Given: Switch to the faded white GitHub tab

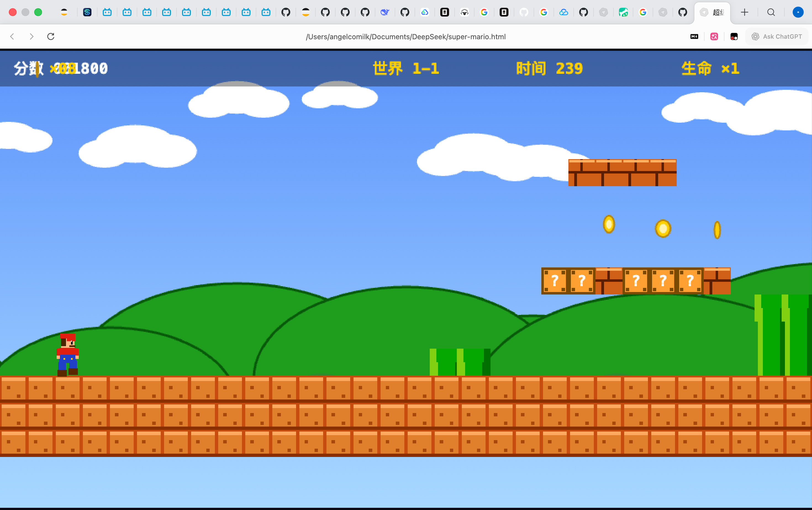Looking at the screenshot, I should pos(524,12).
